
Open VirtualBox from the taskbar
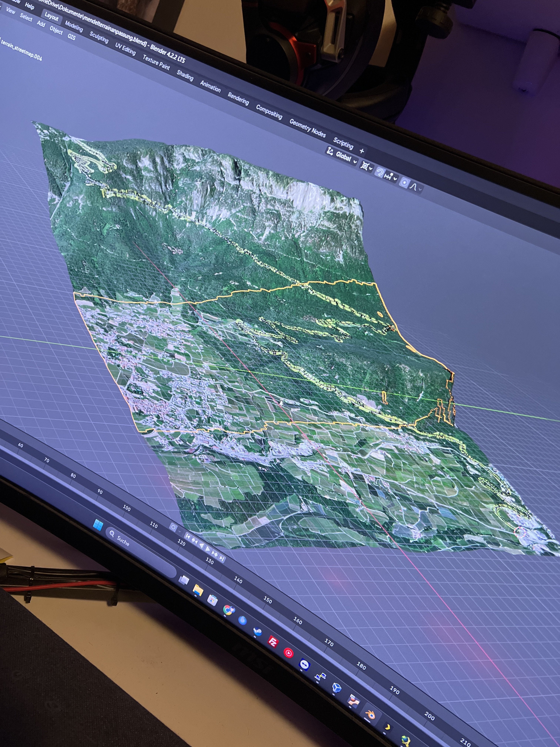(x=336, y=687)
